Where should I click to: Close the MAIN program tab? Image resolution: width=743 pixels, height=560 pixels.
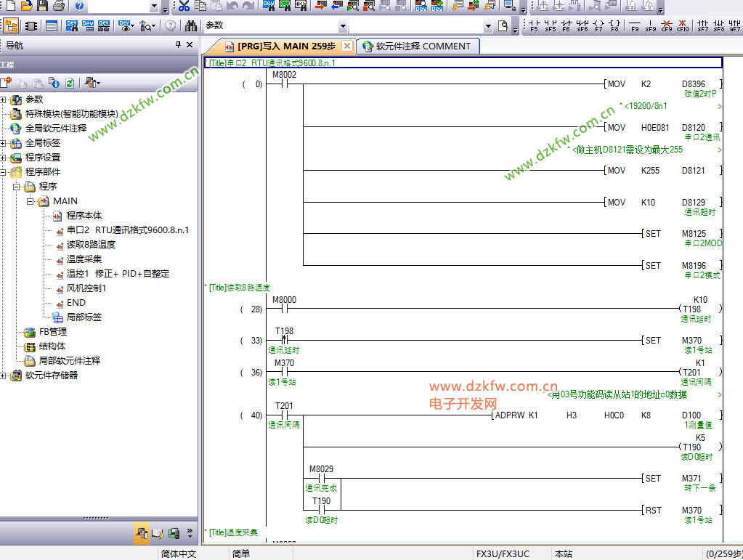347,46
